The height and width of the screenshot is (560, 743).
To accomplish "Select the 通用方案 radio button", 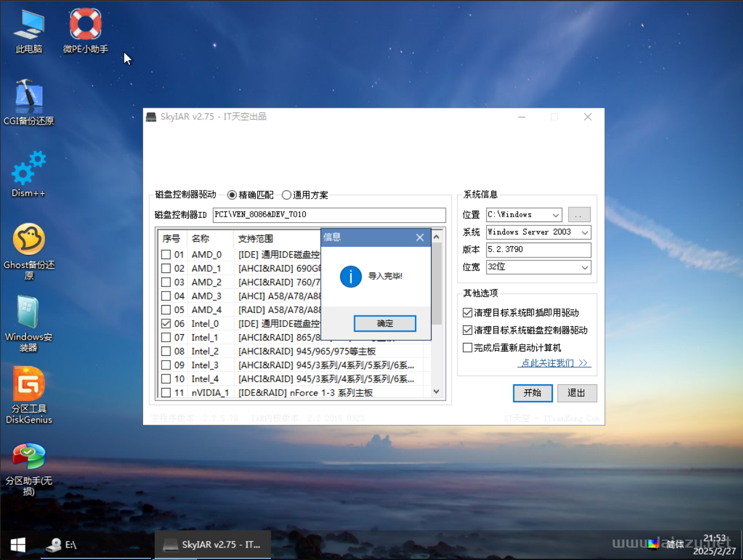I will (305, 195).
